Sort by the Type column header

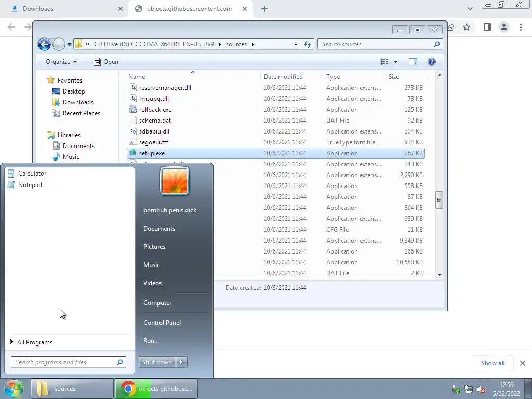point(333,77)
